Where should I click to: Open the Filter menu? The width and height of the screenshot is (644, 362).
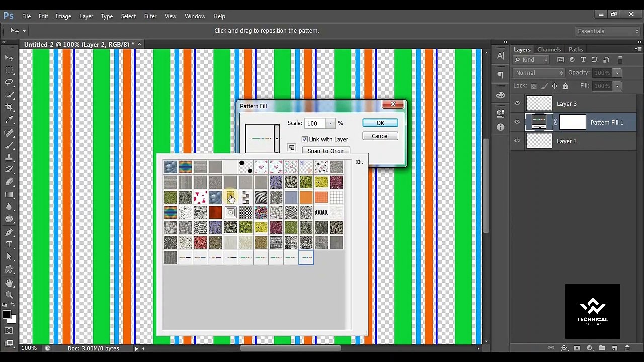click(150, 16)
